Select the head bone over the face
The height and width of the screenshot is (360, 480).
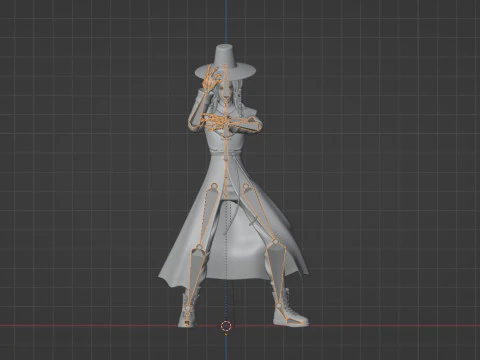point(226,82)
